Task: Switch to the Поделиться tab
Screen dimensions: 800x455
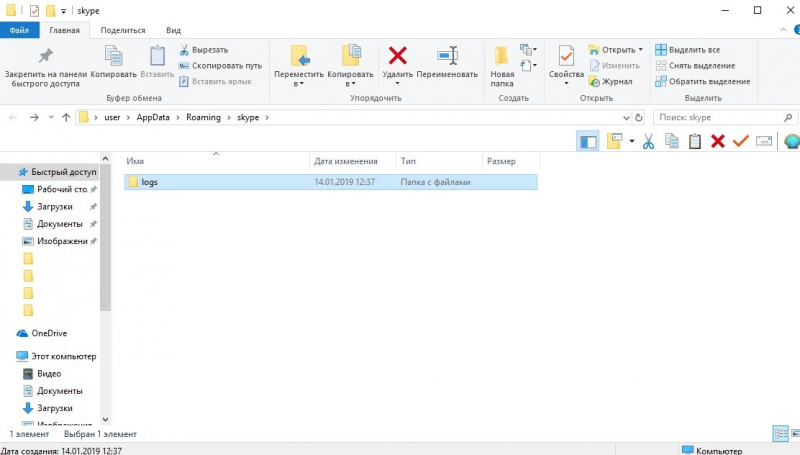Action: 123,30
